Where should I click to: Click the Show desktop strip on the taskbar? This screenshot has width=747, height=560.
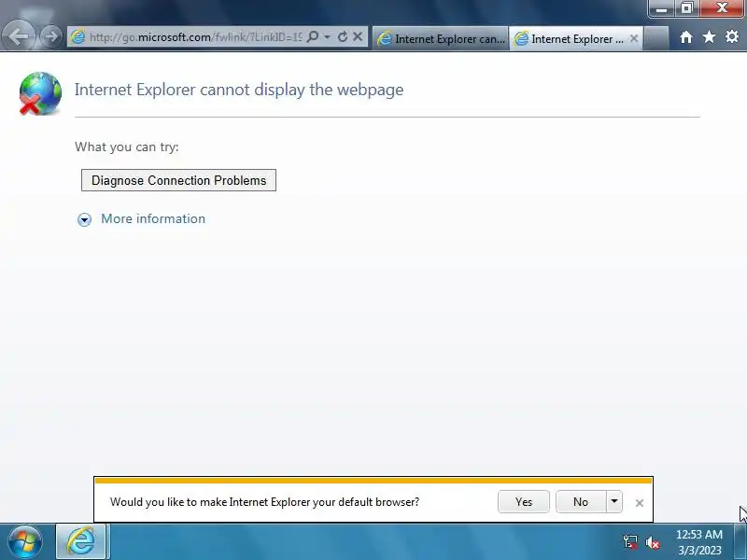[740, 541]
